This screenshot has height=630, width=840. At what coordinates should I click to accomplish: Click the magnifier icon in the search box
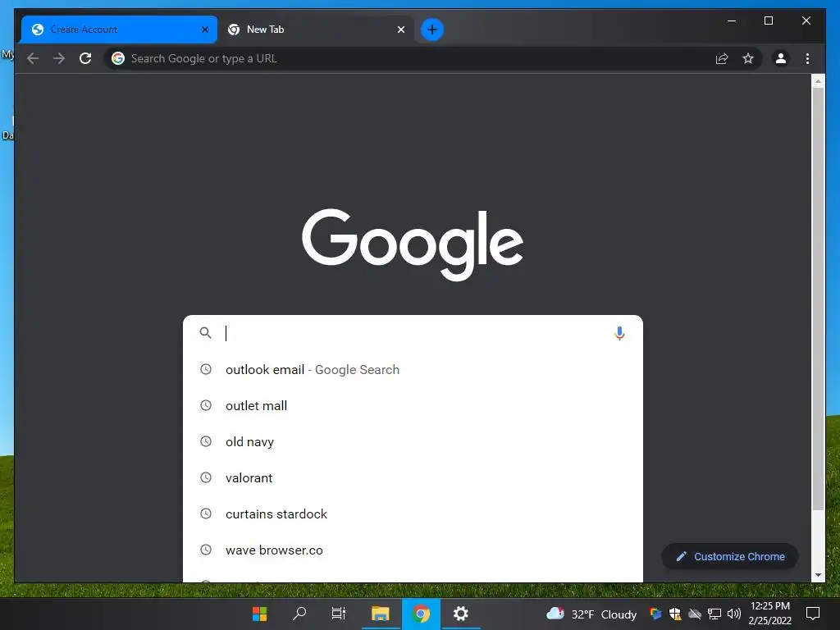tap(205, 333)
